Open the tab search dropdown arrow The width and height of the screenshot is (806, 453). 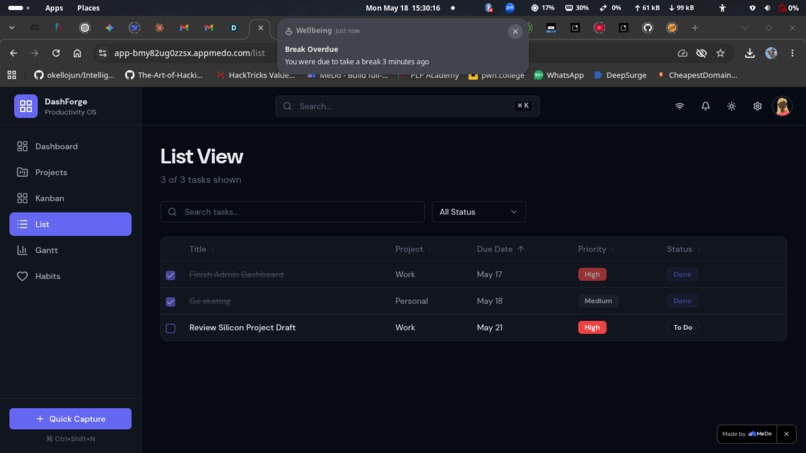11,28
